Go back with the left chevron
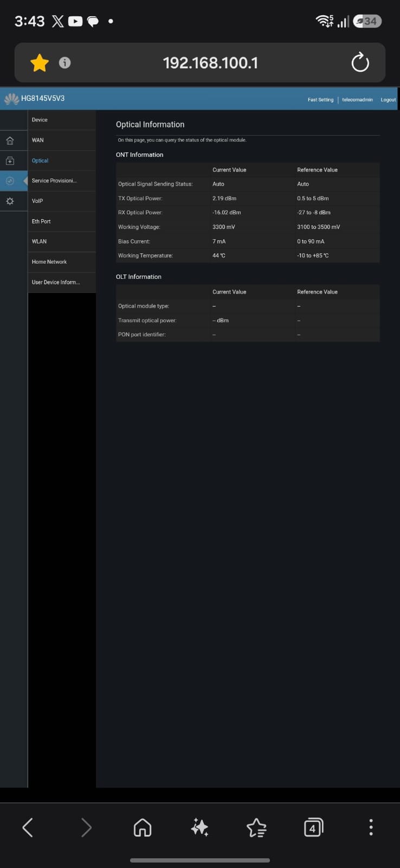The image size is (400, 868). point(28,827)
